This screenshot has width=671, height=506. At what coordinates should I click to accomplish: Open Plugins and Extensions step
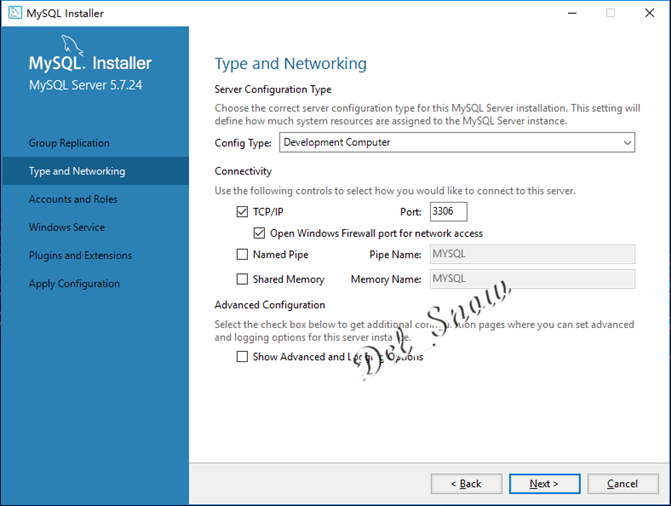point(80,256)
